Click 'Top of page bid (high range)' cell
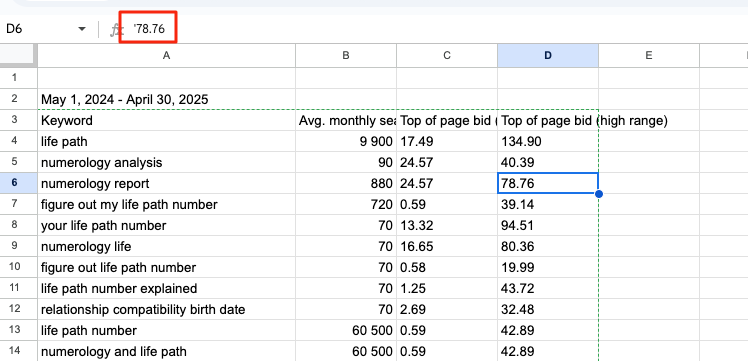 click(x=548, y=120)
